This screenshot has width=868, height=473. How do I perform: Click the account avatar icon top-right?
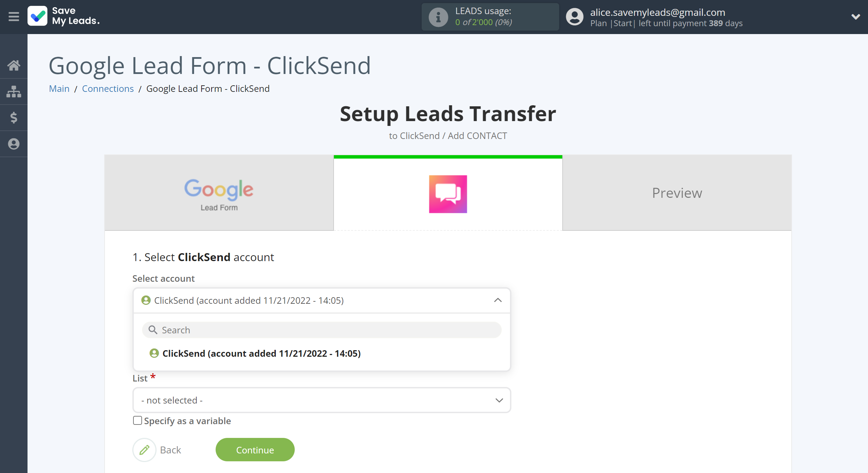[572, 18]
